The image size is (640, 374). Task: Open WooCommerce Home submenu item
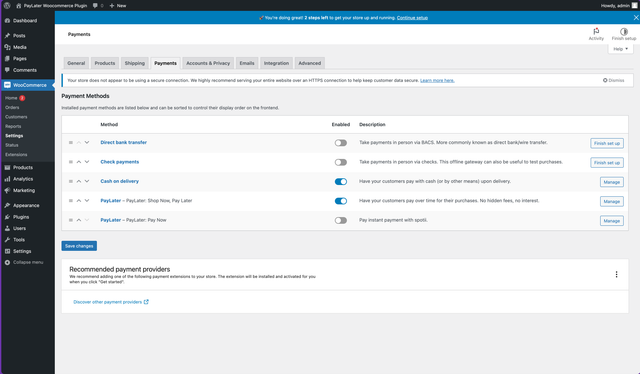[11, 98]
